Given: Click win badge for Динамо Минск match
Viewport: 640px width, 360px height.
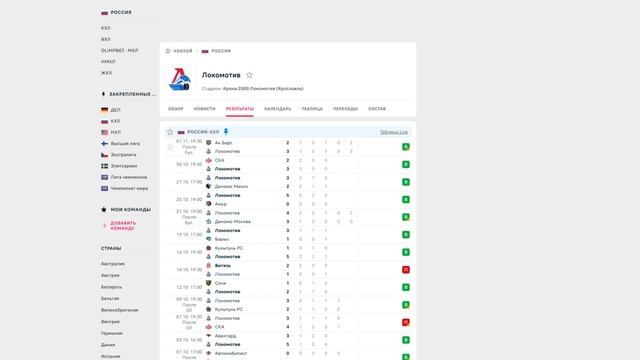Looking at the screenshot, I should 406,182.
